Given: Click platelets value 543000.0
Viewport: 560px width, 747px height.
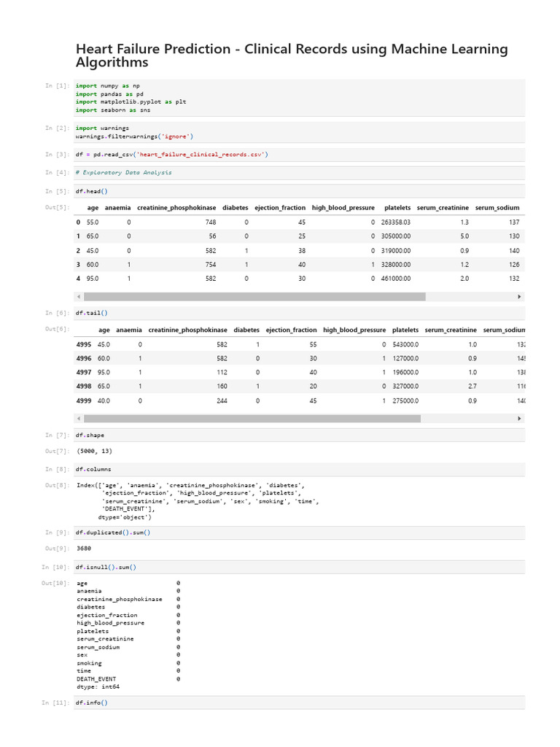Looking at the screenshot, I should [405, 344].
